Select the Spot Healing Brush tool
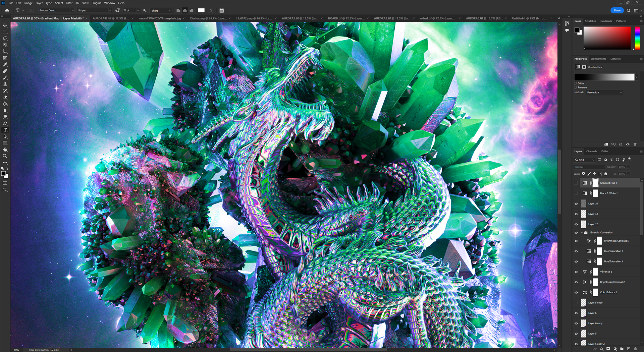Image resolution: width=644 pixels, height=352 pixels. (x=5, y=71)
